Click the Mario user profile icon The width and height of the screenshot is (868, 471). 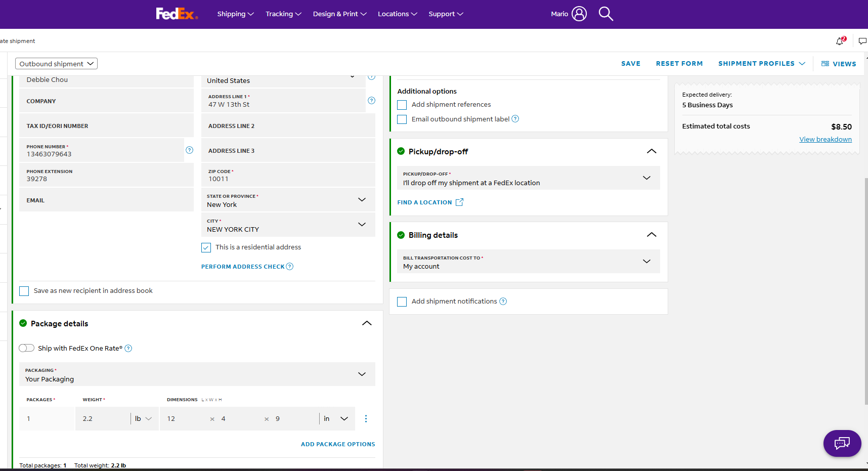tap(579, 14)
